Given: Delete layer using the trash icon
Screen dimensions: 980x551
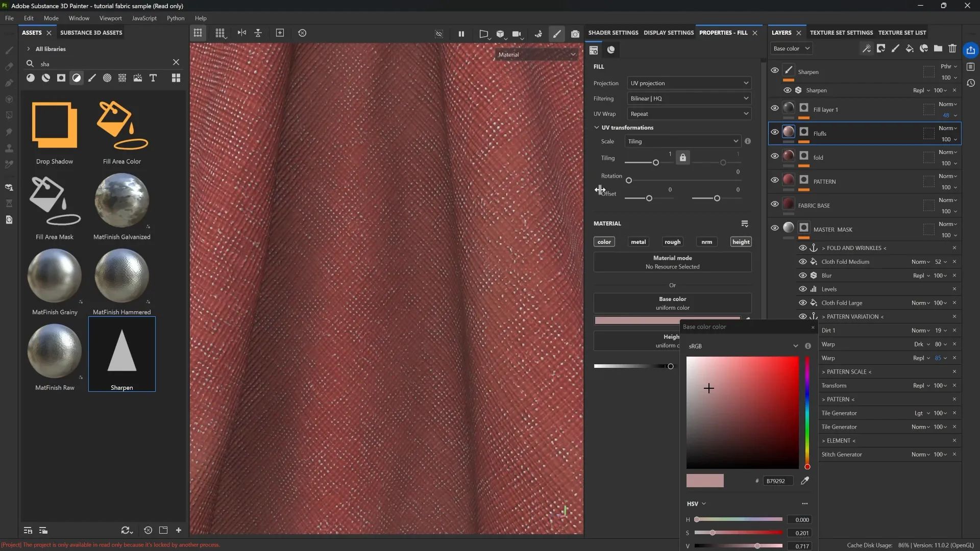Looking at the screenshot, I should click(952, 48).
